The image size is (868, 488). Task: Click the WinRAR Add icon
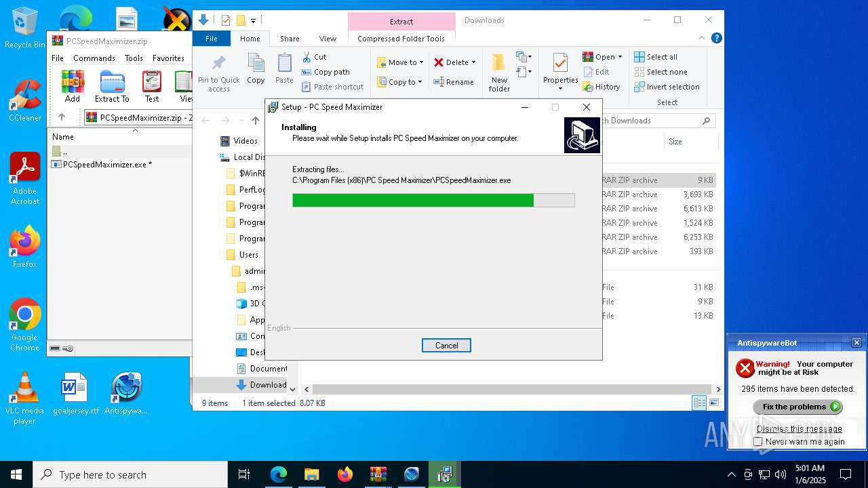pyautogui.click(x=73, y=86)
